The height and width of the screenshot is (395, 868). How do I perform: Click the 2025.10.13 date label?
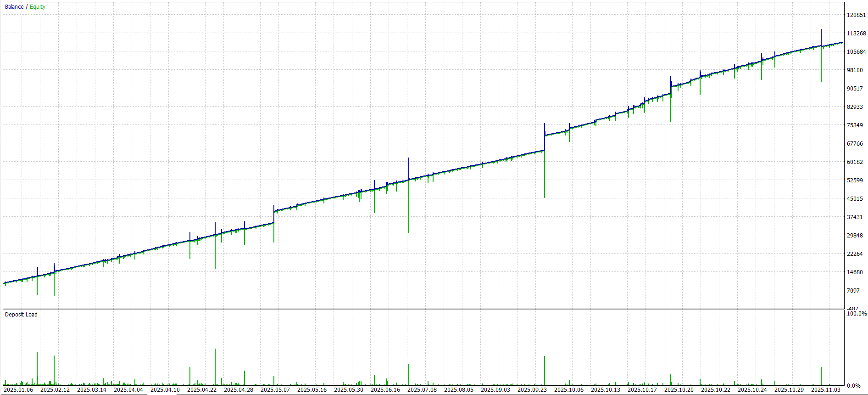[606, 390]
